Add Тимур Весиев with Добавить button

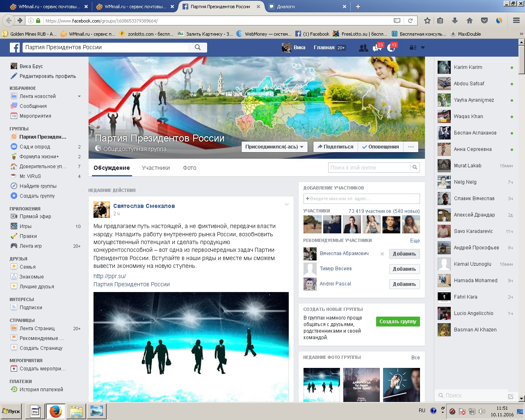pos(404,269)
